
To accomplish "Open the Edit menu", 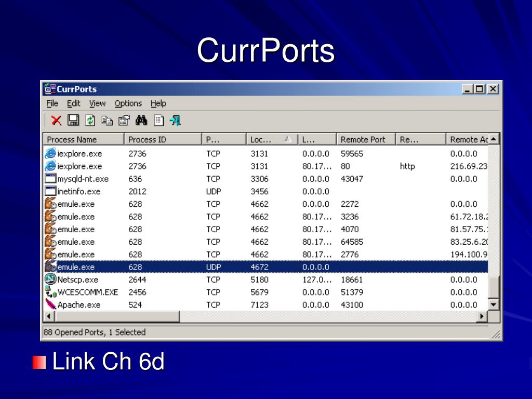I will [x=74, y=103].
